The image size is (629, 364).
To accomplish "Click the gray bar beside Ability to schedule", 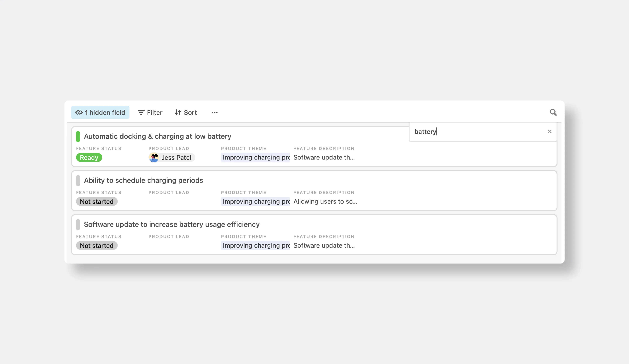I will point(78,180).
